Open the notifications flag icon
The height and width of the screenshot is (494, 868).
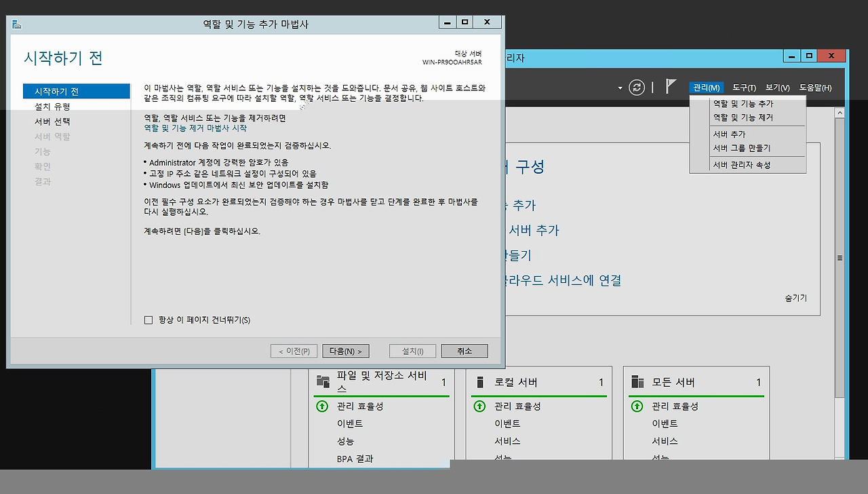coord(671,87)
